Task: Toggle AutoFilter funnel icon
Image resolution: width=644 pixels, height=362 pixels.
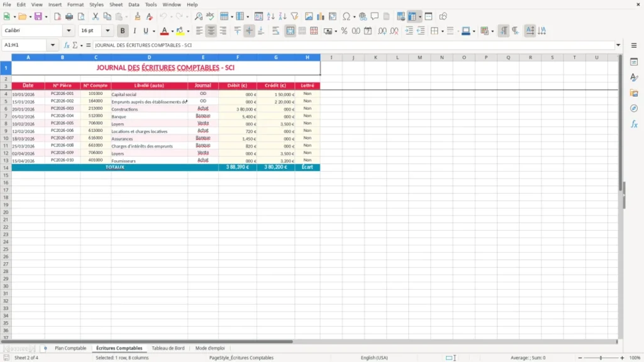Action: (294, 16)
